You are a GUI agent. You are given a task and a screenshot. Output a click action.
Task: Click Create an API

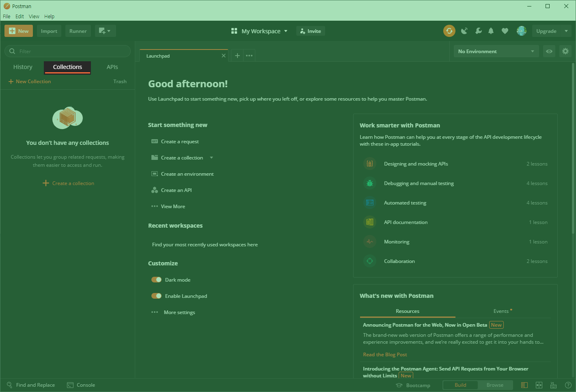172,190
